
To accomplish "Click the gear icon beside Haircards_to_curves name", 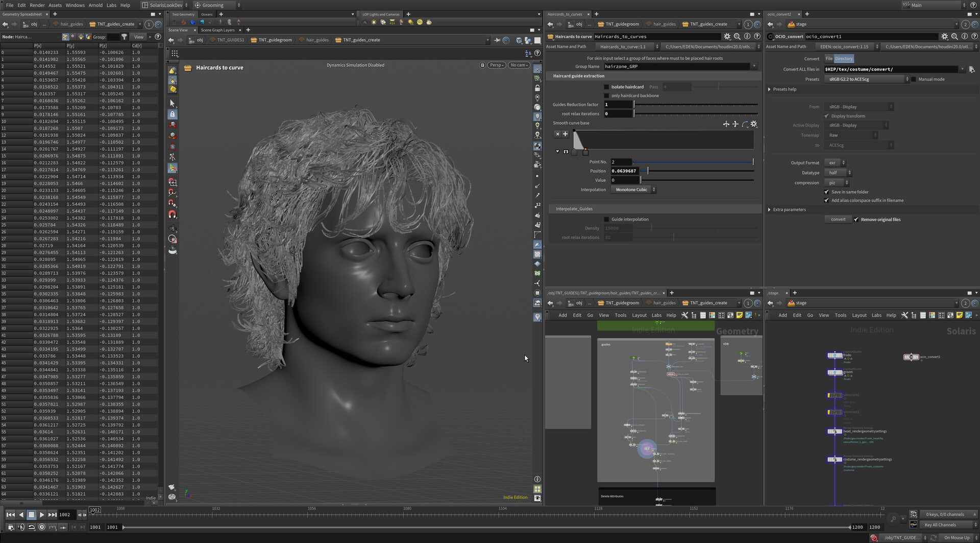I will coord(727,37).
